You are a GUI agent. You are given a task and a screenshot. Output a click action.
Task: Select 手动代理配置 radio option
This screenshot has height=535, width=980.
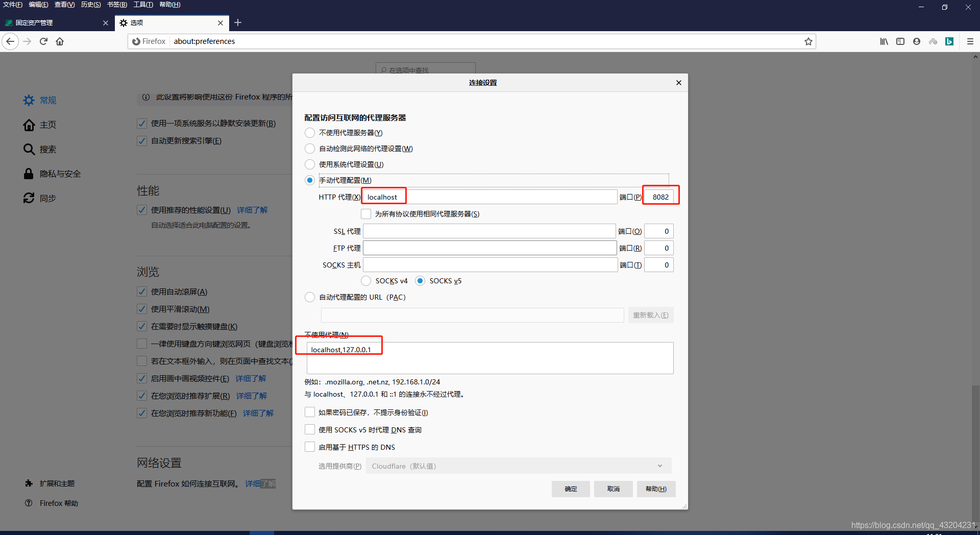tap(310, 180)
